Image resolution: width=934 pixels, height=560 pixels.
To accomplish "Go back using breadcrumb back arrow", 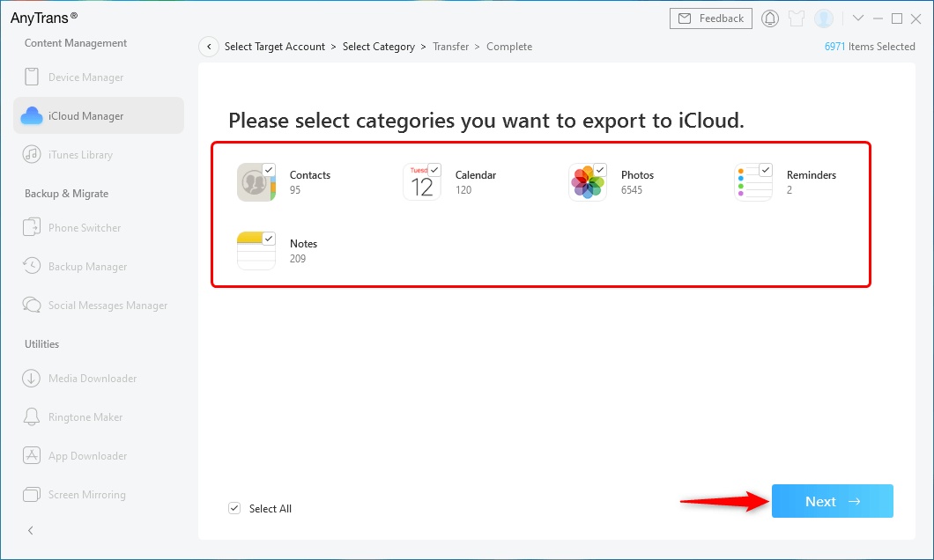I will (x=209, y=47).
